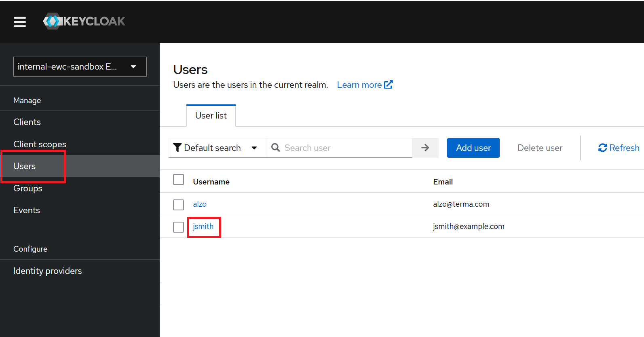The width and height of the screenshot is (644, 337).
Task: Select the jsmith@example.com email cell
Action: click(469, 227)
